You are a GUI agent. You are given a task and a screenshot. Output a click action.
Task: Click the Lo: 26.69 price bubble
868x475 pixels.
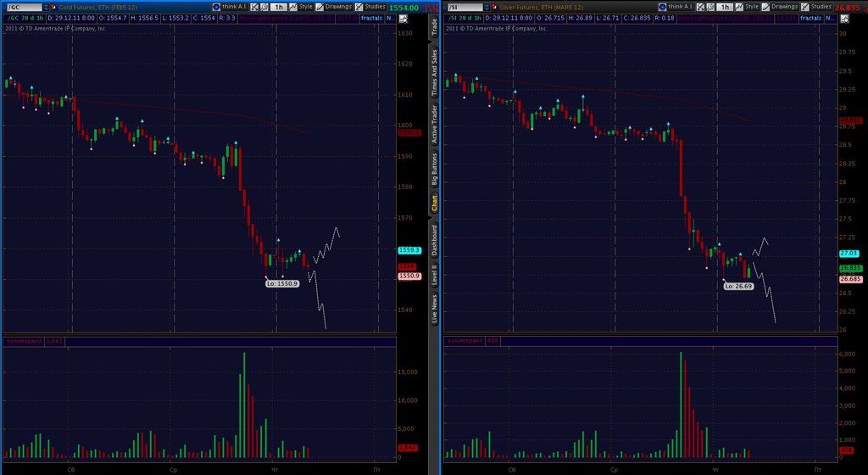pos(738,286)
